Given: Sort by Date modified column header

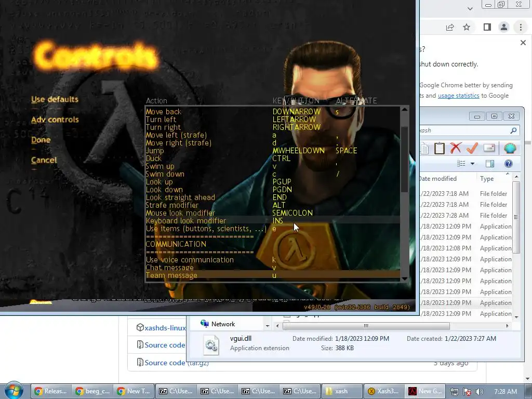Looking at the screenshot, I should 438,179.
